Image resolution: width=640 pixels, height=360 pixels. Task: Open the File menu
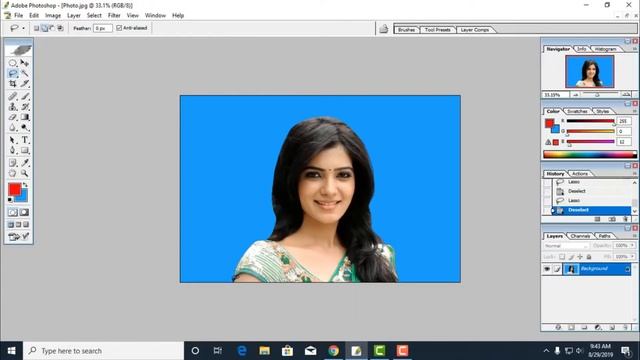(18, 16)
